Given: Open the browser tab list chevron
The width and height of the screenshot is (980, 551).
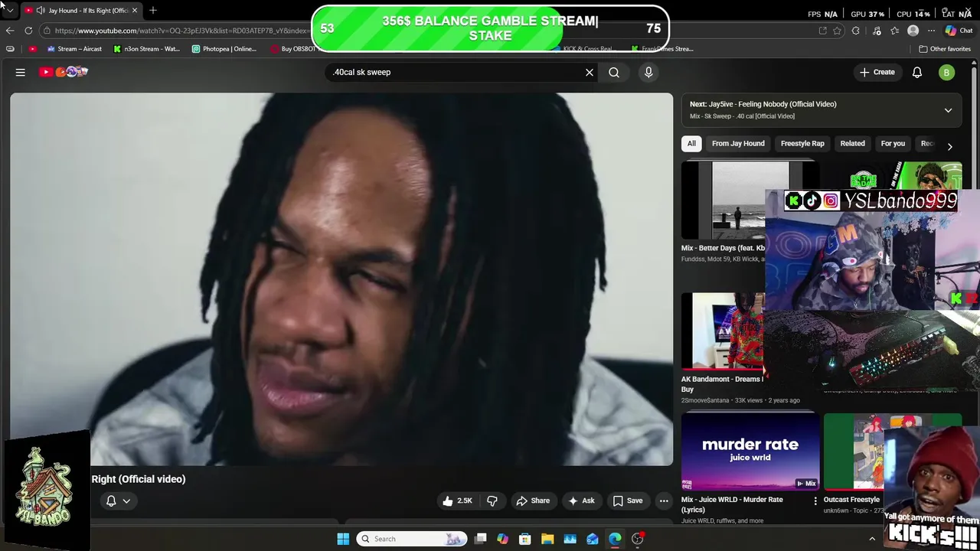Looking at the screenshot, I should [x=9, y=11].
